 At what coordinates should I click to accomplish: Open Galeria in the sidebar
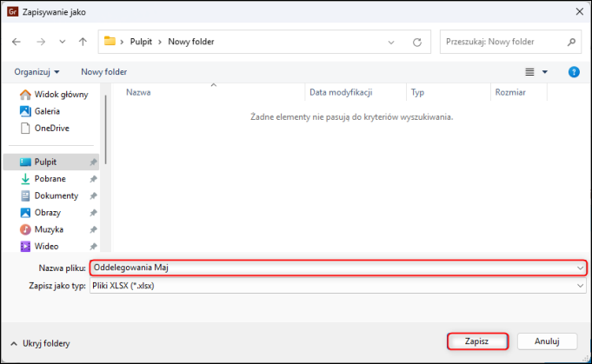coord(47,111)
